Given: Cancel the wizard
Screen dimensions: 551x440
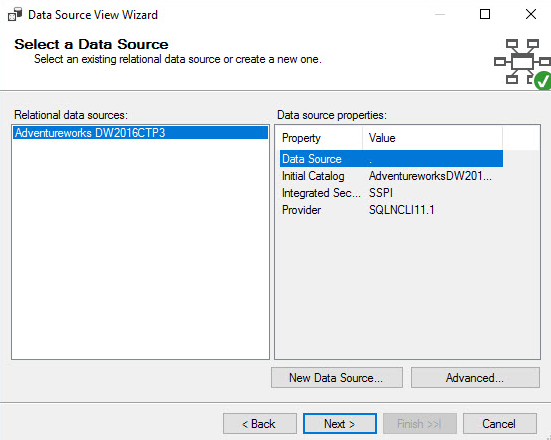Looking at the screenshot, I should tap(500, 423).
